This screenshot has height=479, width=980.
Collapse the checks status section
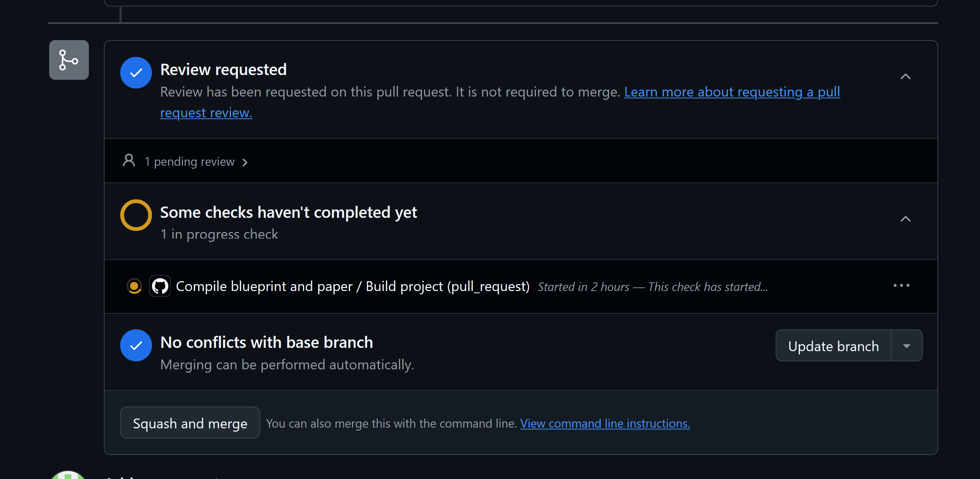(x=905, y=219)
